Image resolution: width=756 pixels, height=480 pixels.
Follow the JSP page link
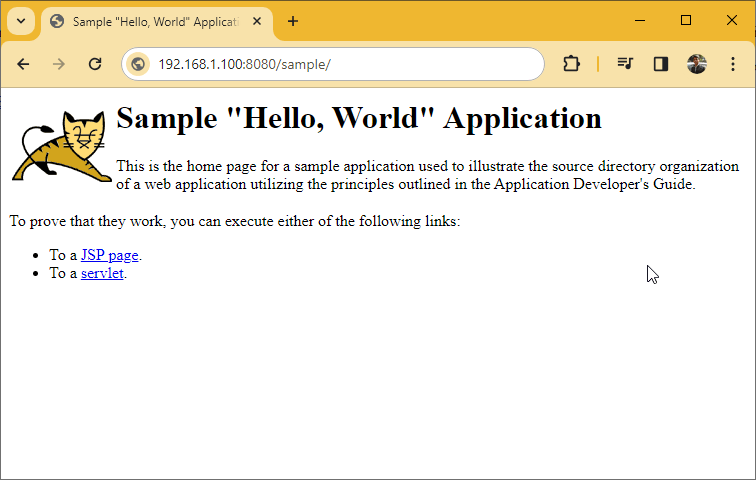tap(109, 255)
